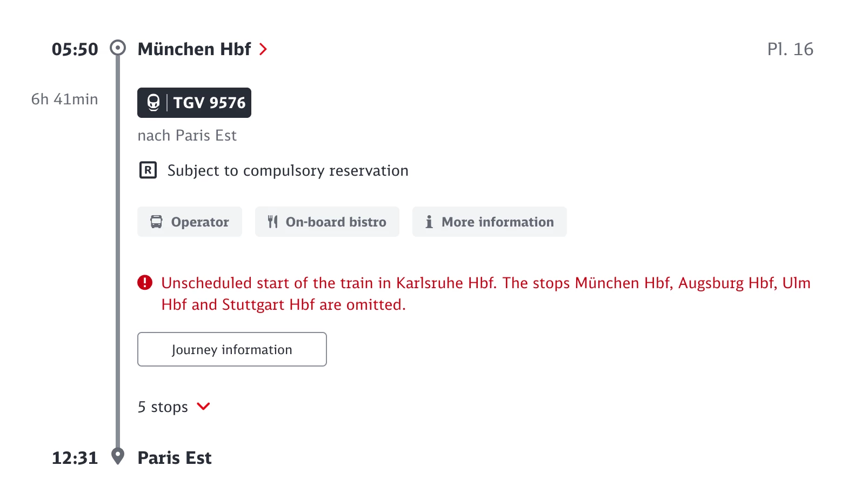
Task: Open More information chip
Action: (490, 222)
